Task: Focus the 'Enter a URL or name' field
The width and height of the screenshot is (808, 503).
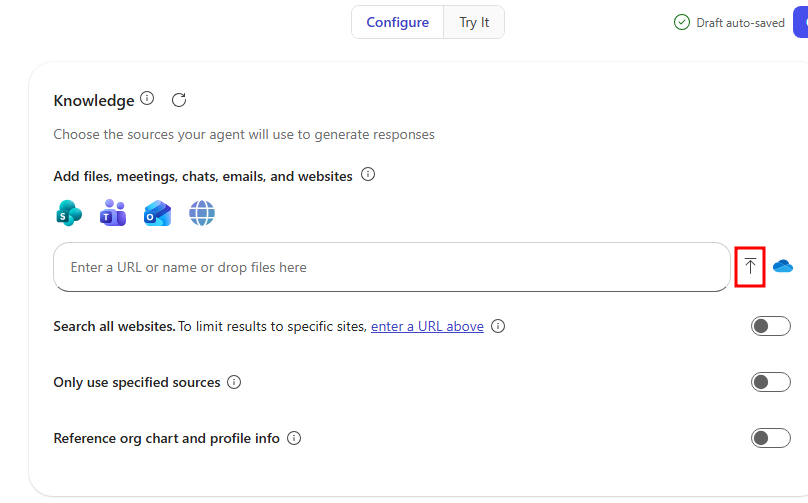Action: [392, 267]
